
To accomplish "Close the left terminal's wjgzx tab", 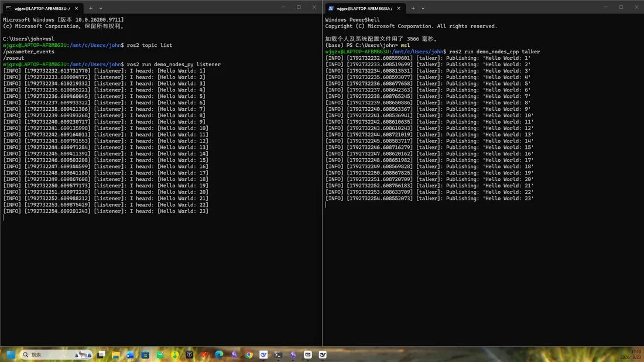I will click(x=76, y=8).
